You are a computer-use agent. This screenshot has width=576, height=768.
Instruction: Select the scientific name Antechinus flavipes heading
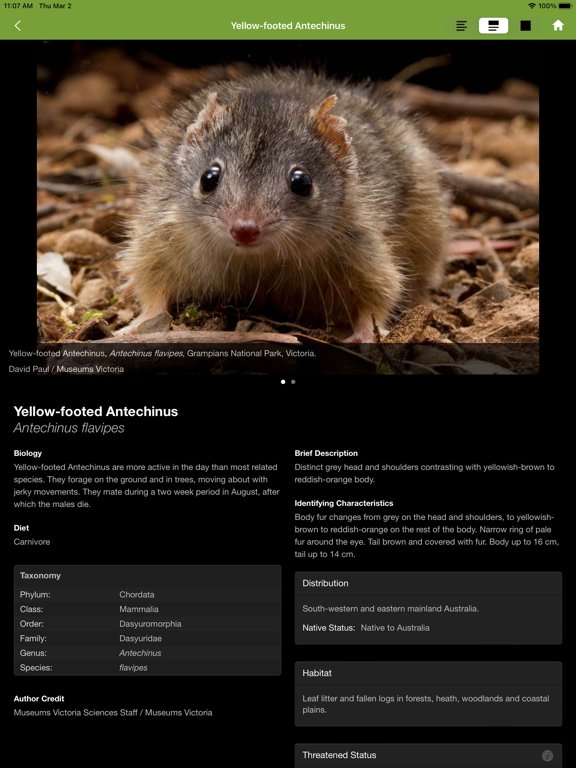pos(69,428)
